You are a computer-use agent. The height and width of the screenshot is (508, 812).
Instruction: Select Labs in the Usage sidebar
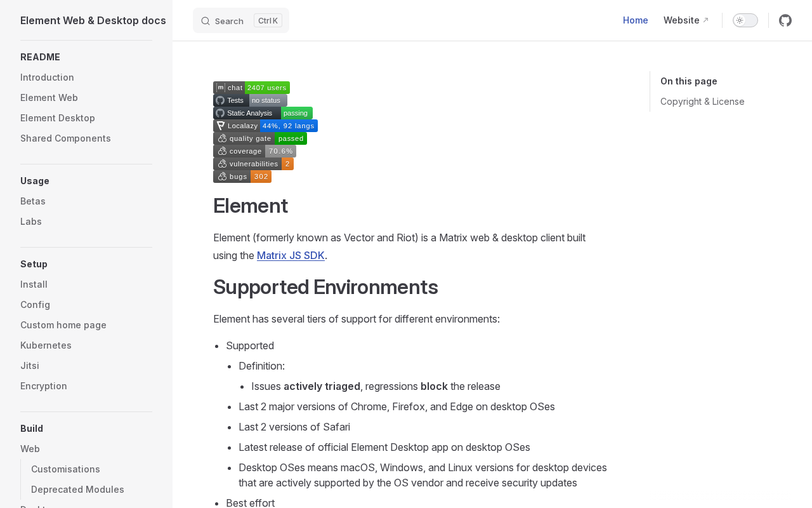[x=31, y=222]
